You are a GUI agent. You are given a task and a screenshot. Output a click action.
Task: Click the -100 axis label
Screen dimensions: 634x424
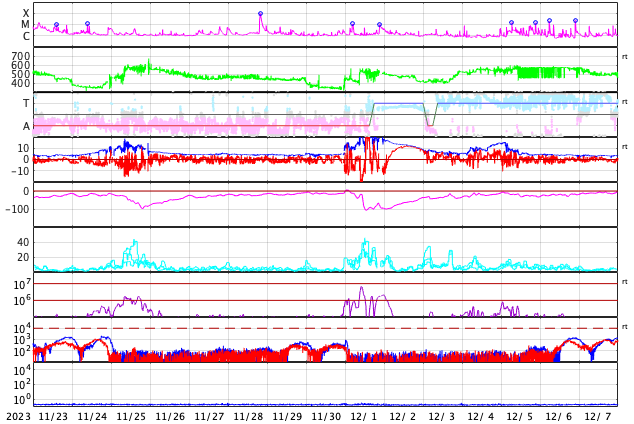(17, 209)
